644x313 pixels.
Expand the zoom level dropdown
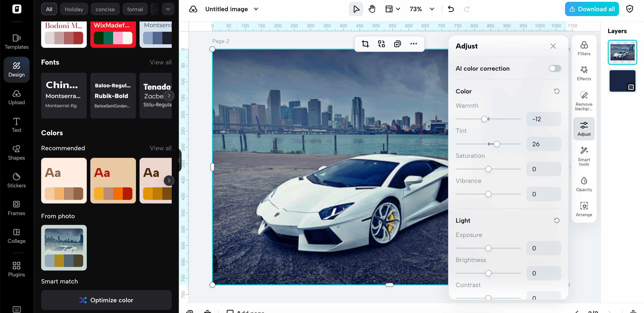432,9
